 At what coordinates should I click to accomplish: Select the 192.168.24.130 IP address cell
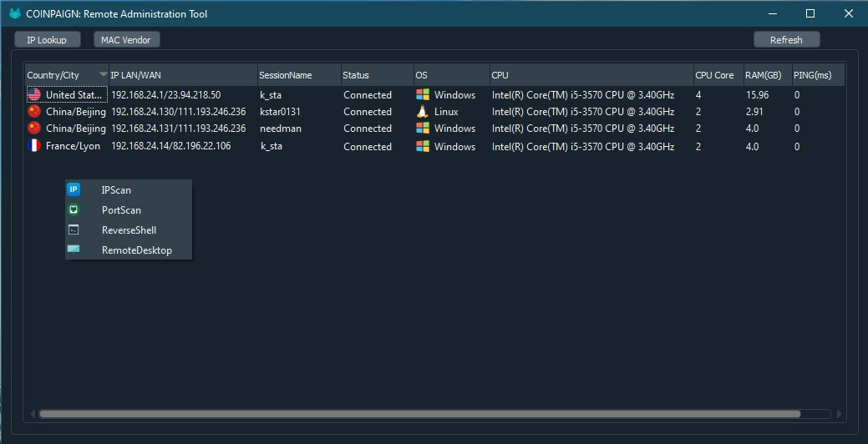click(178, 112)
